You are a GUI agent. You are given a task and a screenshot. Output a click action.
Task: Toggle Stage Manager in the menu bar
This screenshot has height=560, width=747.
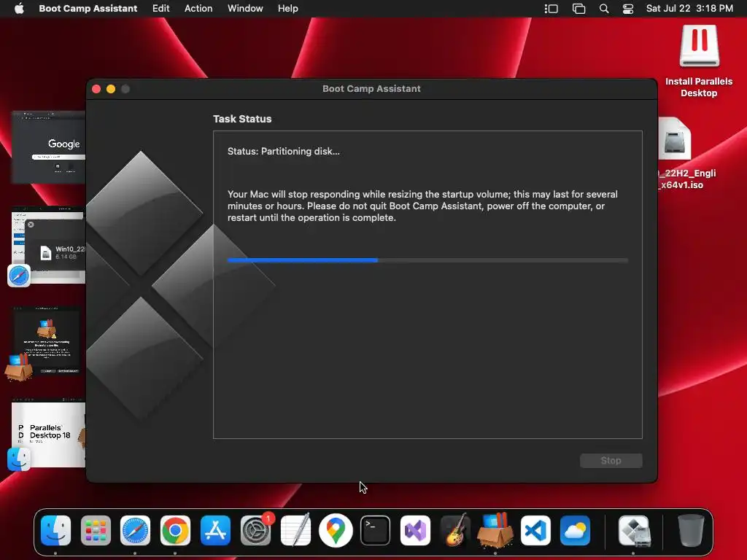pyautogui.click(x=551, y=9)
